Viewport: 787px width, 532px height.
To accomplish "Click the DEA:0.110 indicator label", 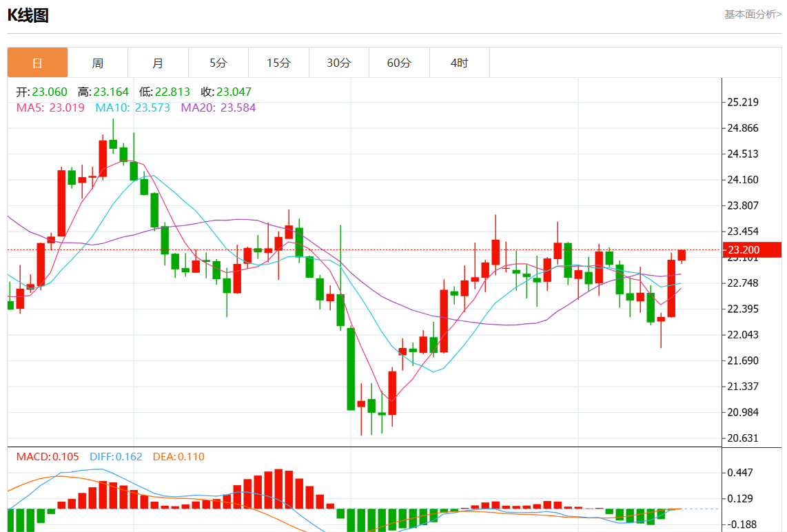I will coord(178,457).
